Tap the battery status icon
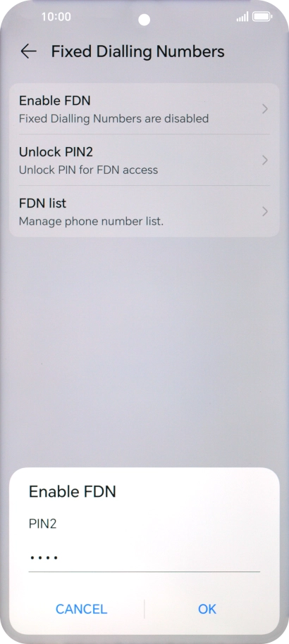 pos(262,17)
